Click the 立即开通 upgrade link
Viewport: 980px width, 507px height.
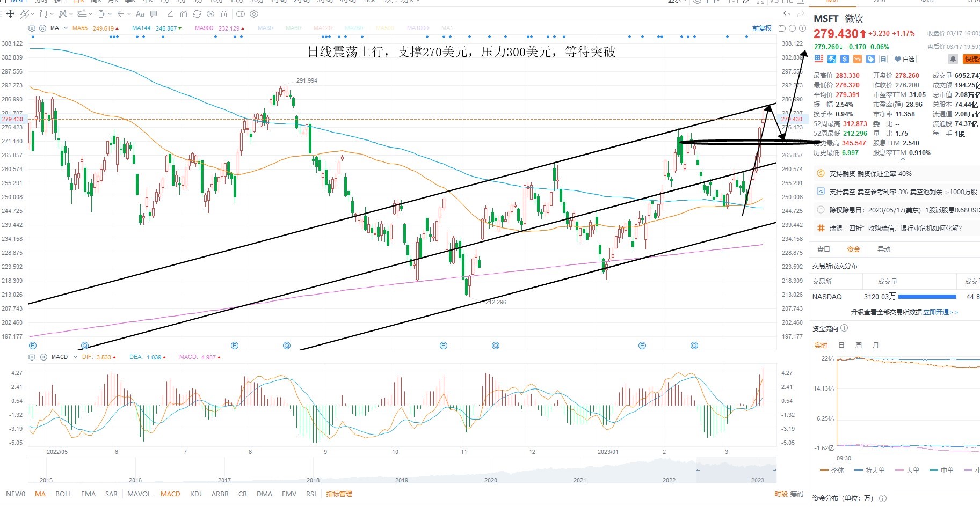pyautogui.click(x=940, y=312)
